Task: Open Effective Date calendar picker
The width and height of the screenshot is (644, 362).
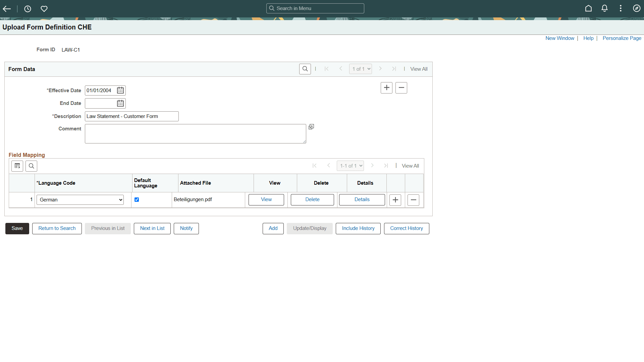Action: pyautogui.click(x=120, y=90)
